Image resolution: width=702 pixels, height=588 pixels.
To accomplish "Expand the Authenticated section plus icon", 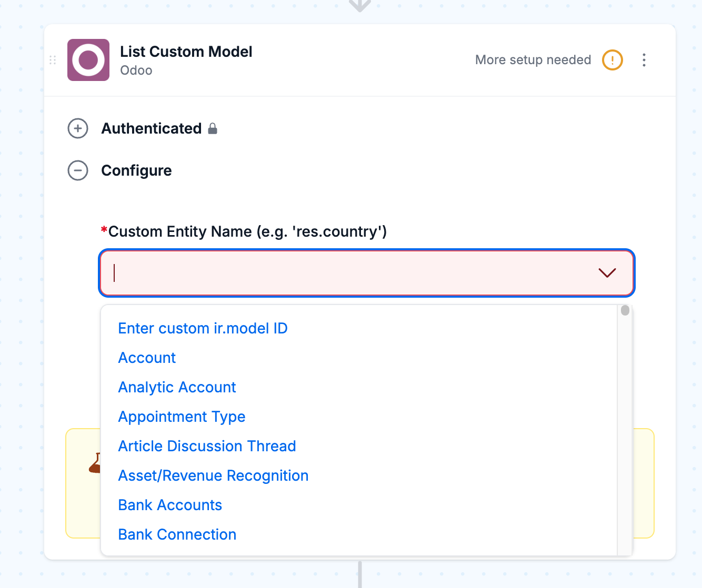I will [78, 128].
